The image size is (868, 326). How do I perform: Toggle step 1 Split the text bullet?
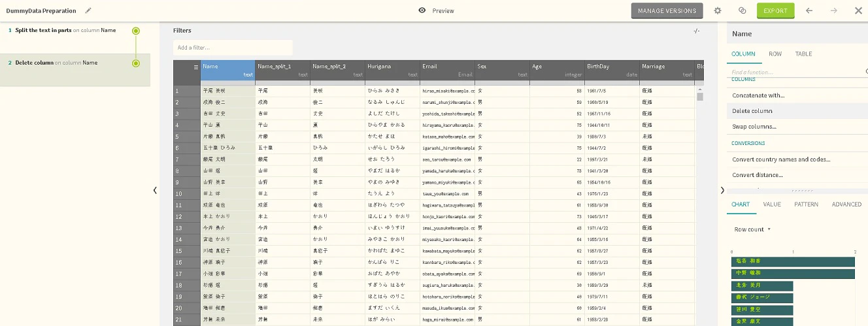click(x=136, y=31)
